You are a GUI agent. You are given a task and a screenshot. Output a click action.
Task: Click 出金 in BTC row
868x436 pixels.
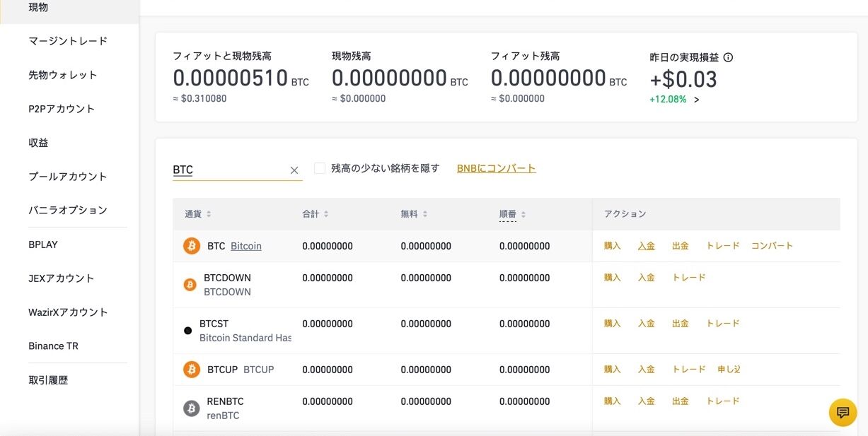click(x=681, y=246)
